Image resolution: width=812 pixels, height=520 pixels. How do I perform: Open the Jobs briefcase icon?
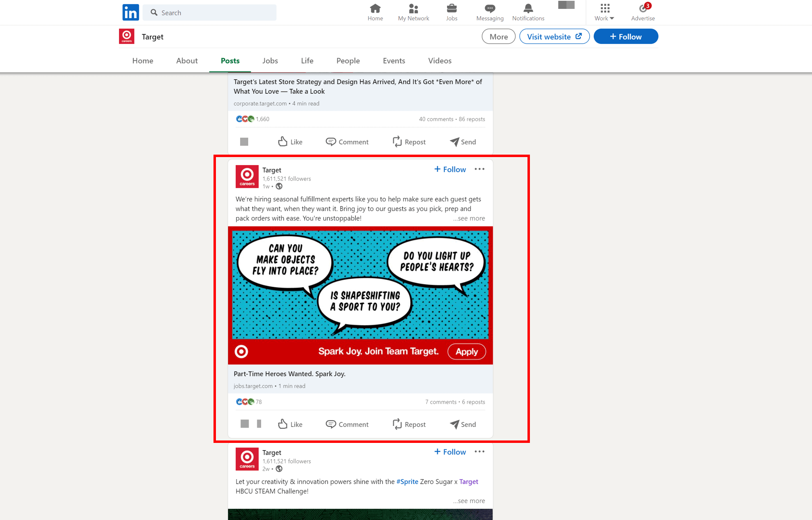(452, 12)
